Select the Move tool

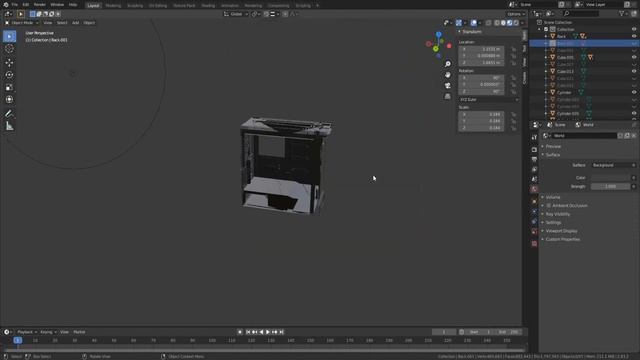click(x=9, y=62)
